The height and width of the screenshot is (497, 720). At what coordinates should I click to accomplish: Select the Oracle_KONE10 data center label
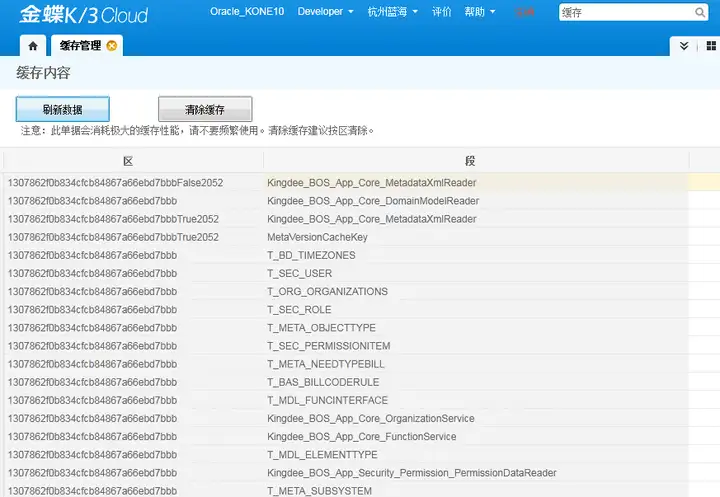(x=247, y=11)
